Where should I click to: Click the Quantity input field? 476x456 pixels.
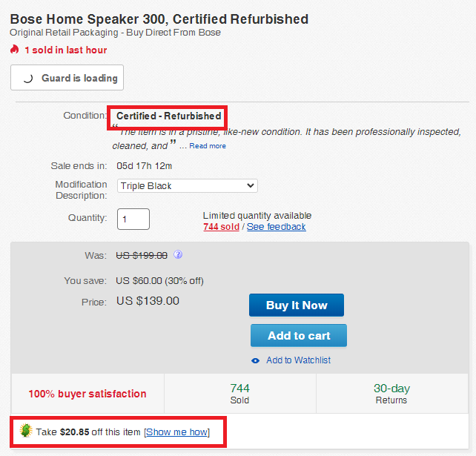point(133,219)
